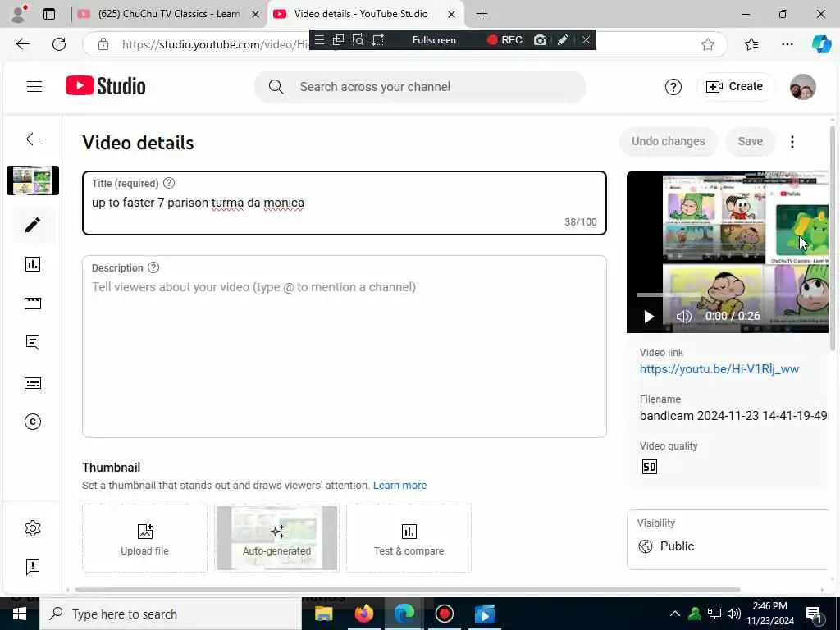This screenshot has width=840, height=630.
Task: Go back to channel content arrow
Action: tap(33, 139)
